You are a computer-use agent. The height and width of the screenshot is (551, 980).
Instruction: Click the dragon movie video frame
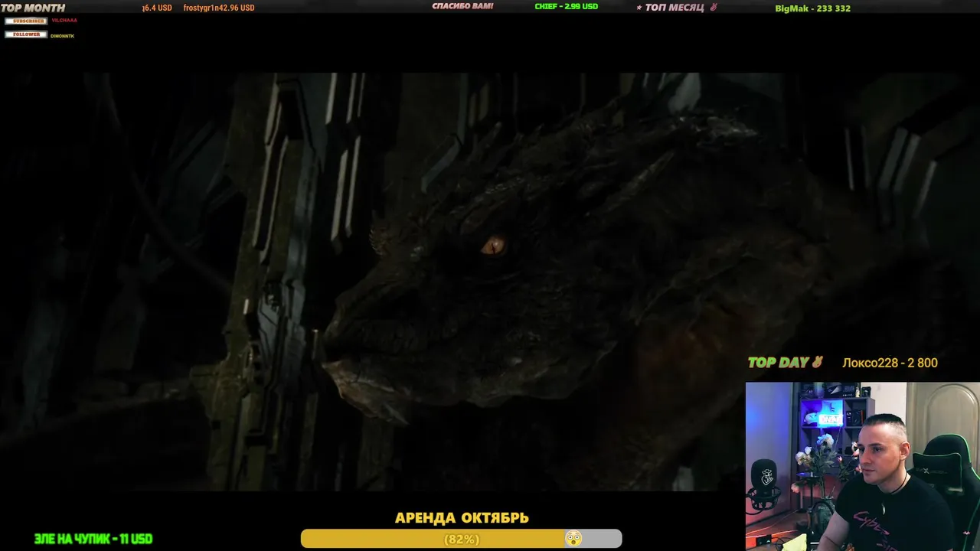tap(490, 282)
